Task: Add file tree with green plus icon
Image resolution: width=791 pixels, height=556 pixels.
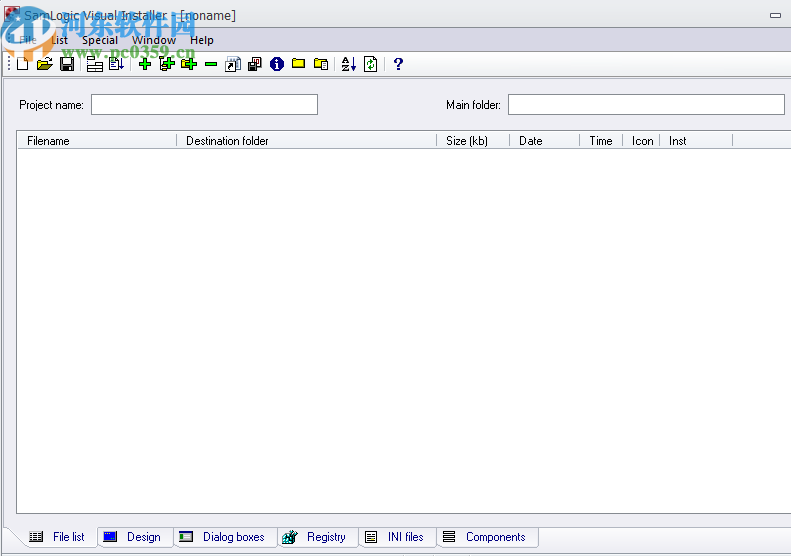Action: click(x=167, y=64)
